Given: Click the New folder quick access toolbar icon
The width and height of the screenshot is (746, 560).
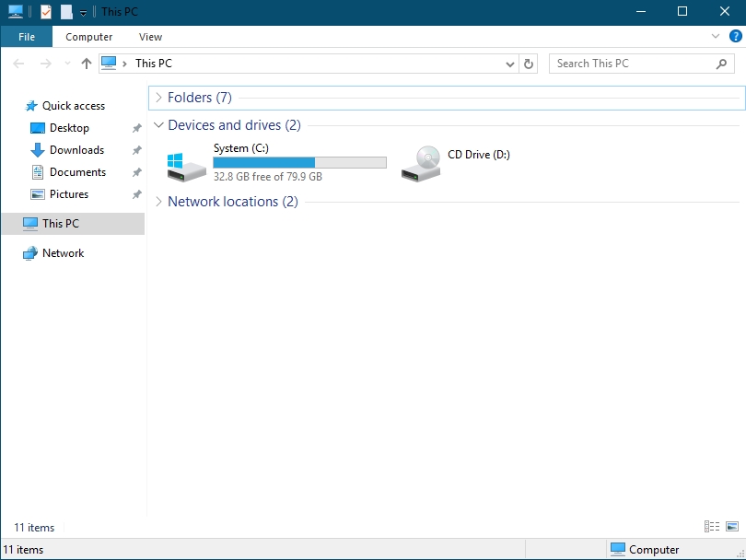Looking at the screenshot, I should coord(66,11).
